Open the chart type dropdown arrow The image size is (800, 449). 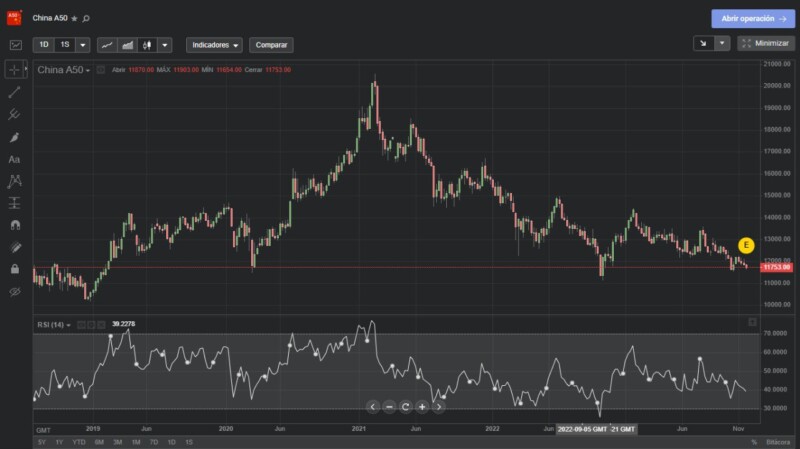tap(164, 45)
